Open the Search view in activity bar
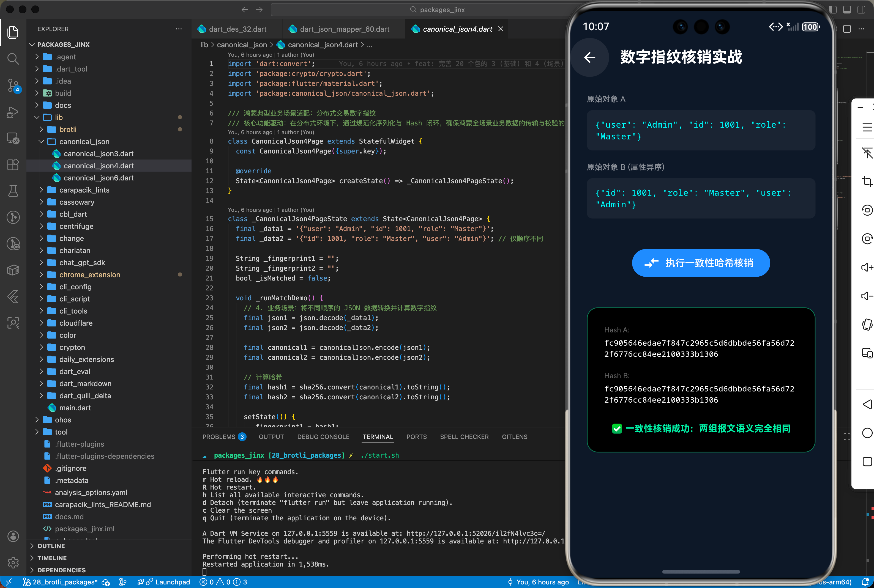Viewport: 874px width, 588px height. point(13,59)
